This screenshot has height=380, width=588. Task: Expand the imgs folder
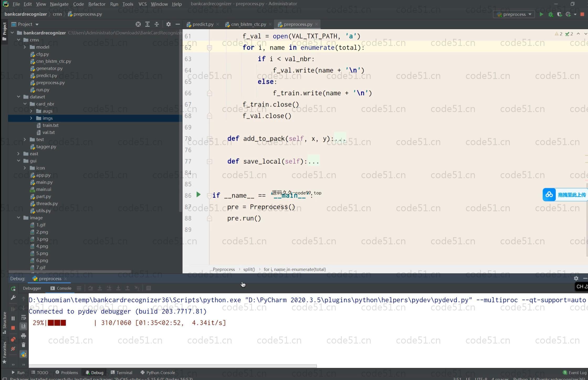[x=31, y=118]
